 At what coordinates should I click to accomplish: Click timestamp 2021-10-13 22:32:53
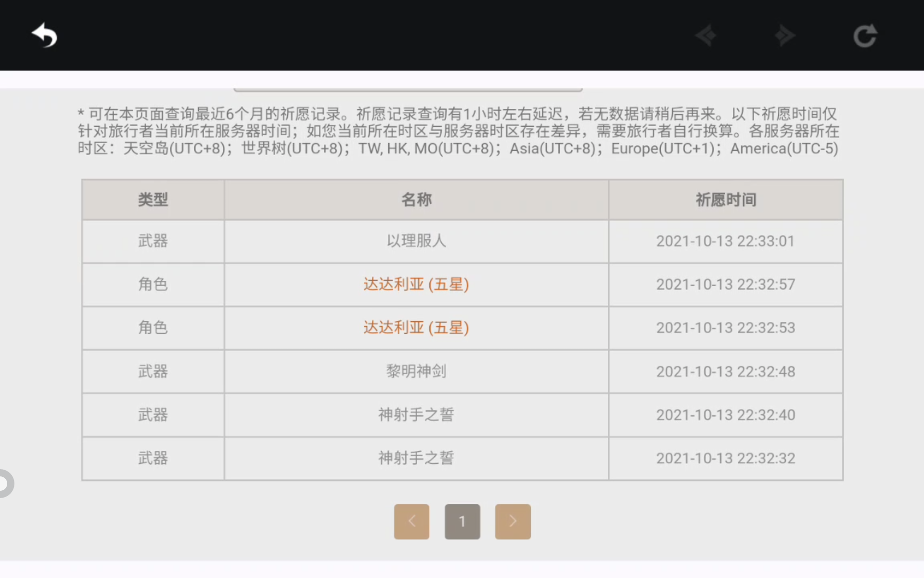(x=725, y=328)
